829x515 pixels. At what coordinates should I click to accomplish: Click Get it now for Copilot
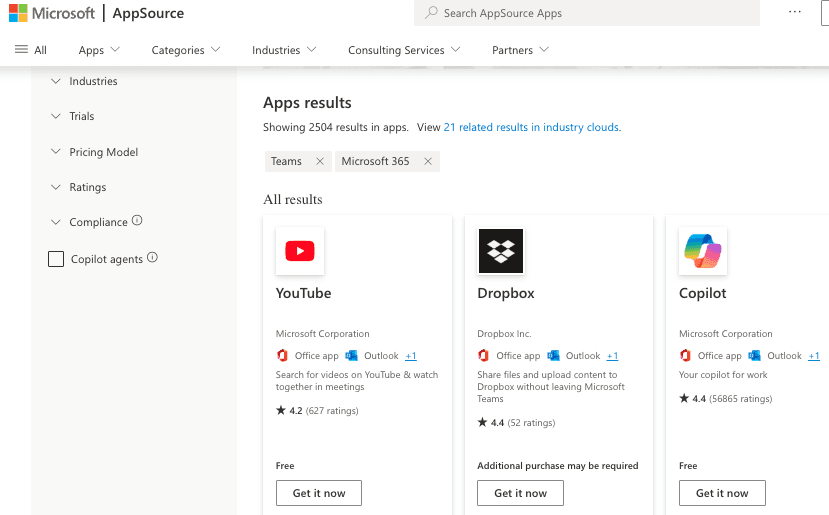pyautogui.click(x=722, y=493)
